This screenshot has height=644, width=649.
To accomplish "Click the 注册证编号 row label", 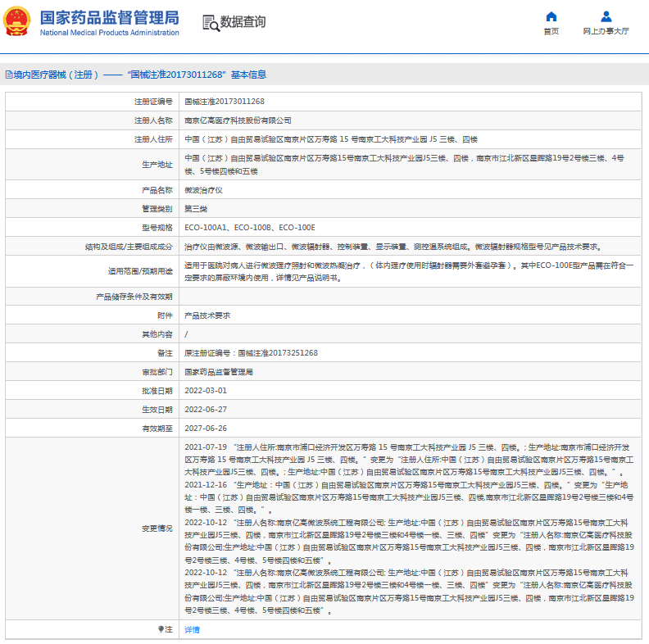I will click(x=153, y=102).
